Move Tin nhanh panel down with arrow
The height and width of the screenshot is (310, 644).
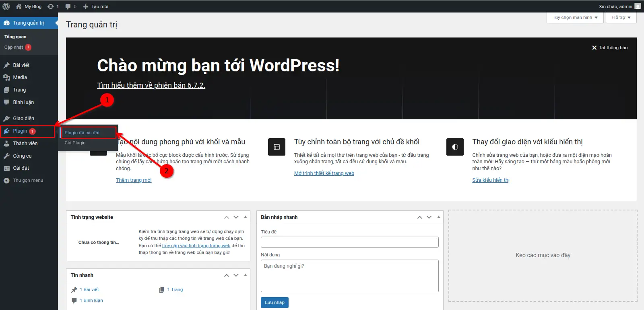pos(236,275)
